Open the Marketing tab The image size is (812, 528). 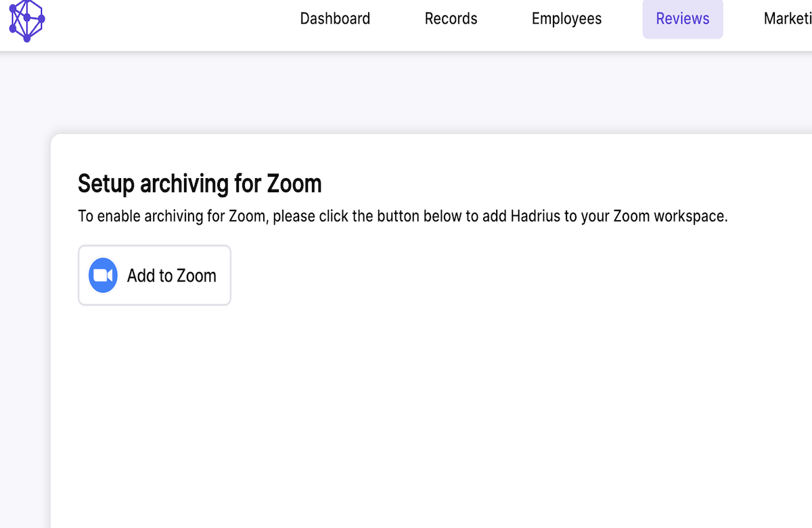tap(788, 18)
